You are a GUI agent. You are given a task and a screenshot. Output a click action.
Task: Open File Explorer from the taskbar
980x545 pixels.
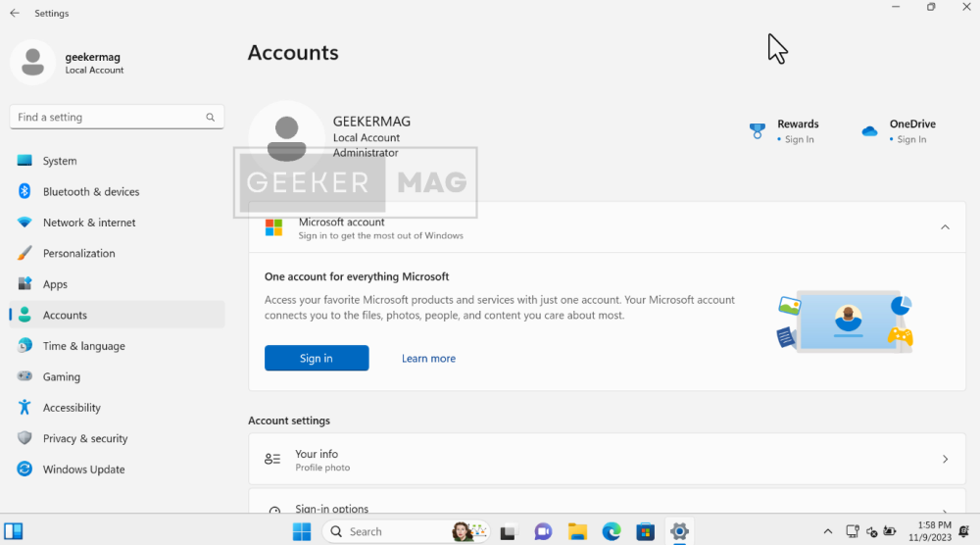coord(577,532)
